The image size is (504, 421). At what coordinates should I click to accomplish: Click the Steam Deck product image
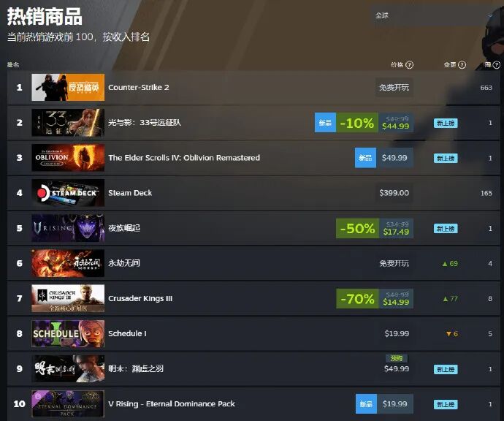[68, 193]
